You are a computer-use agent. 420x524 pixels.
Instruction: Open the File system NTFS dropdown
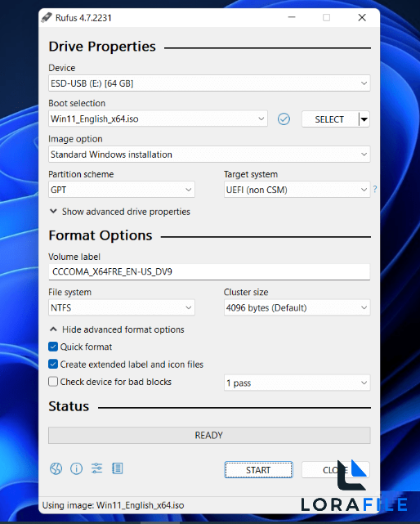point(122,307)
